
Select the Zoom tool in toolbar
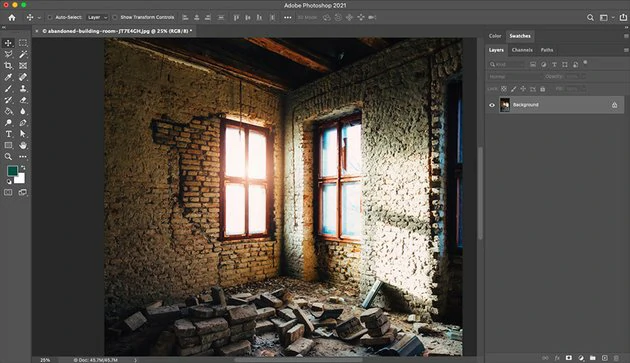coord(8,157)
